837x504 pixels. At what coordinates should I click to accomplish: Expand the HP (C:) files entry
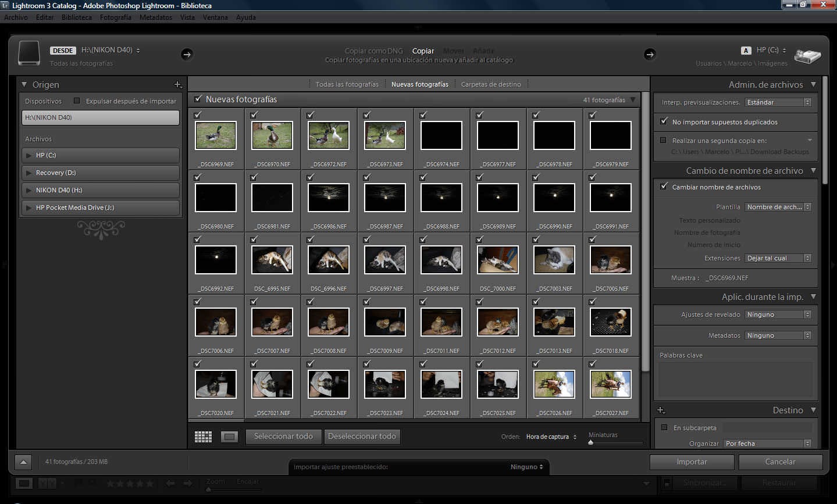pyautogui.click(x=29, y=155)
